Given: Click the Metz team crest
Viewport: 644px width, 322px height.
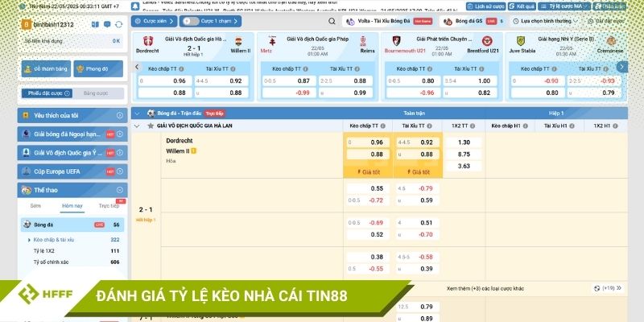Looking at the screenshot, I should click(x=272, y=41).
